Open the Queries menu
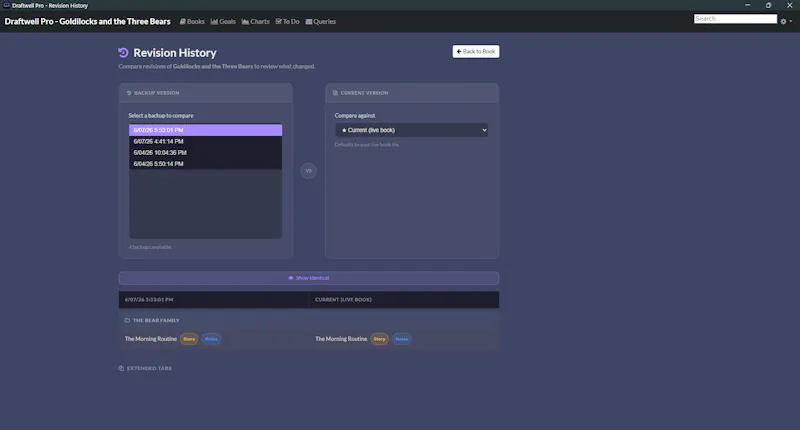Image resolution: width=800 pixels, height=430 pixels. coord(320,21)
